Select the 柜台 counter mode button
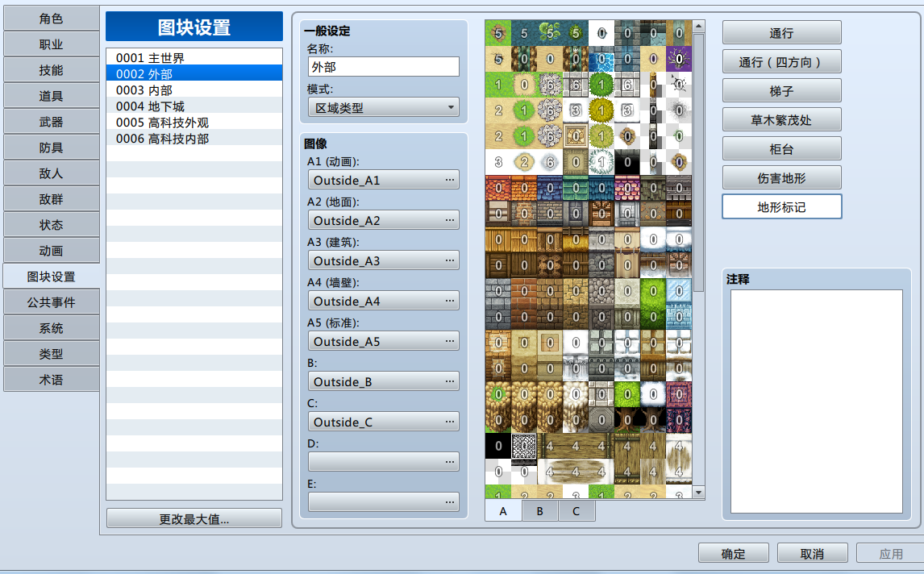The height and width of the screenshot is (574, 924). [781, 148]
